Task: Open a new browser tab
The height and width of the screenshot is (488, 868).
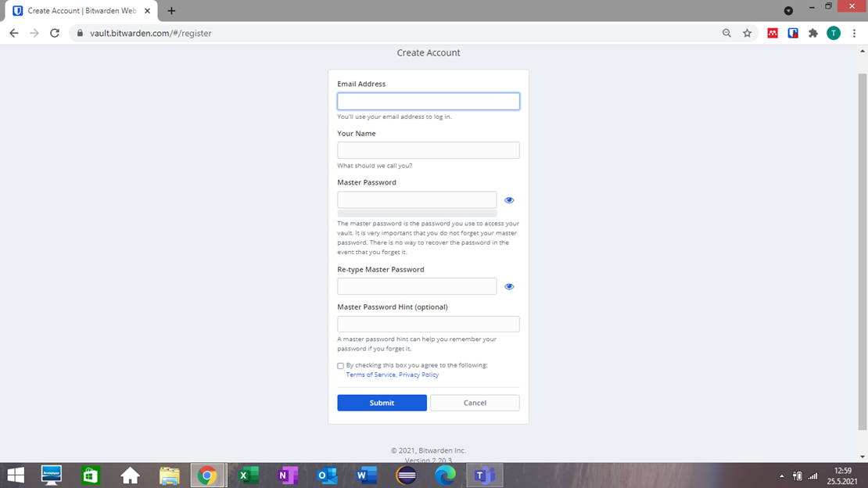Action: point(171,10)
